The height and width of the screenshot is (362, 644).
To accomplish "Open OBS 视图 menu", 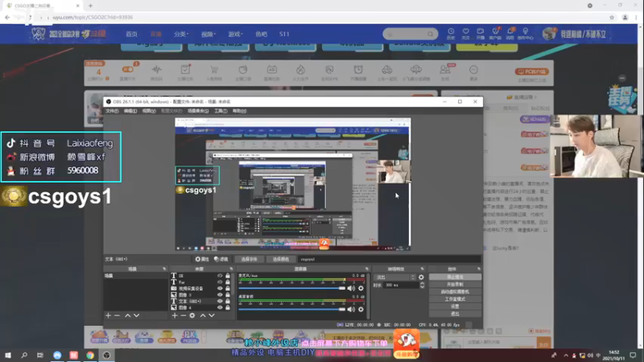I will point(149,111).
